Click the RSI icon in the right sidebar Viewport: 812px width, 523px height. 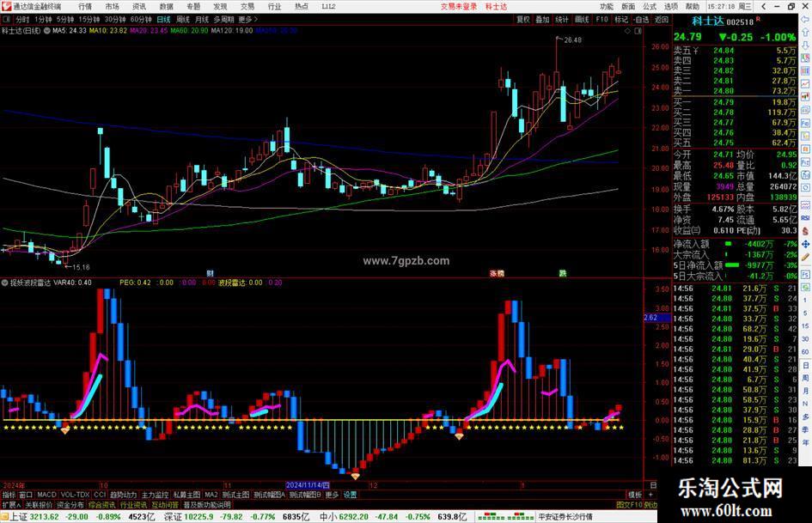805,218
